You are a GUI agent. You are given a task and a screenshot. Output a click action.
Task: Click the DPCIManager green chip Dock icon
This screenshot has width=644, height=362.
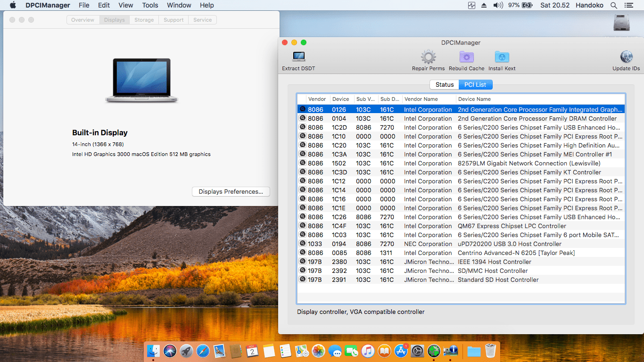tap(434, 351)
